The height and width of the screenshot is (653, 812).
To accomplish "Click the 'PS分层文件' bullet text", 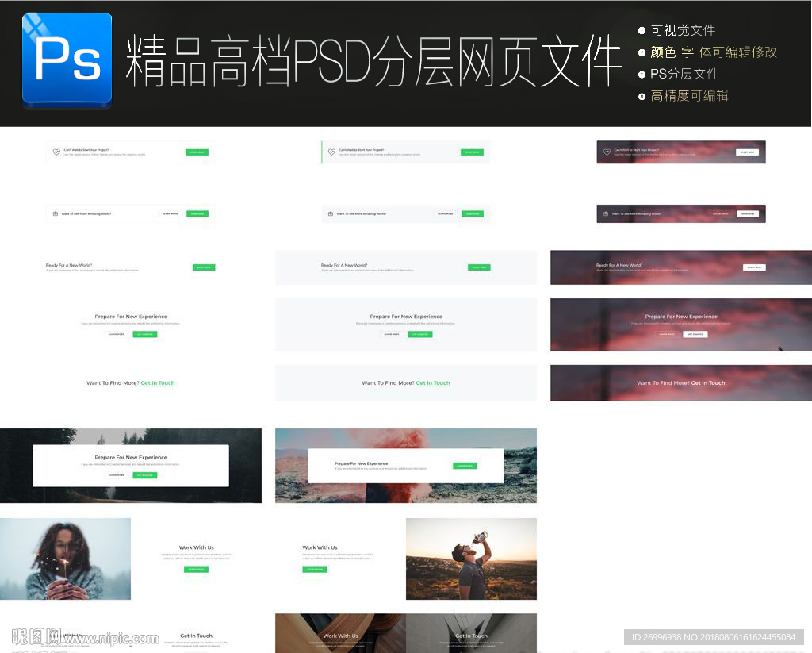I will point(684,74).
